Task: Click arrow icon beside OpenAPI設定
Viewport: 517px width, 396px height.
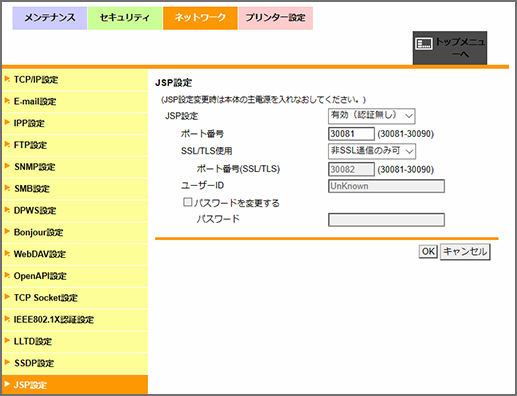Action: [7, 275]
